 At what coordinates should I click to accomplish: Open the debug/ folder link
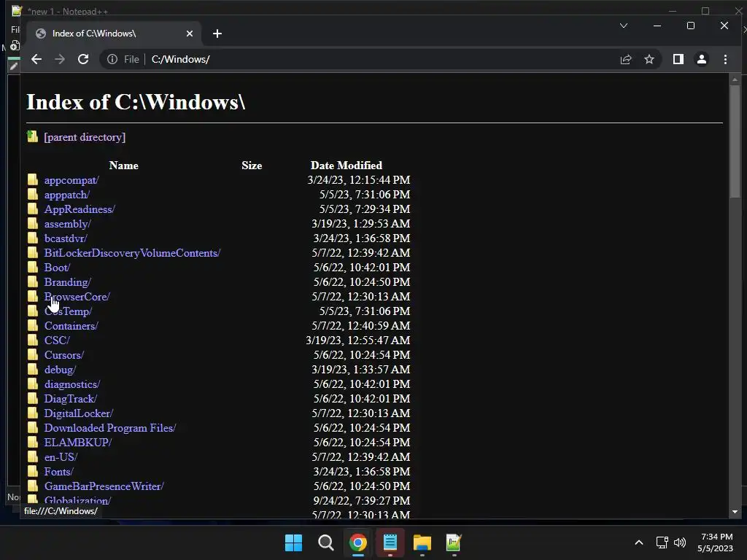point(60,370)
